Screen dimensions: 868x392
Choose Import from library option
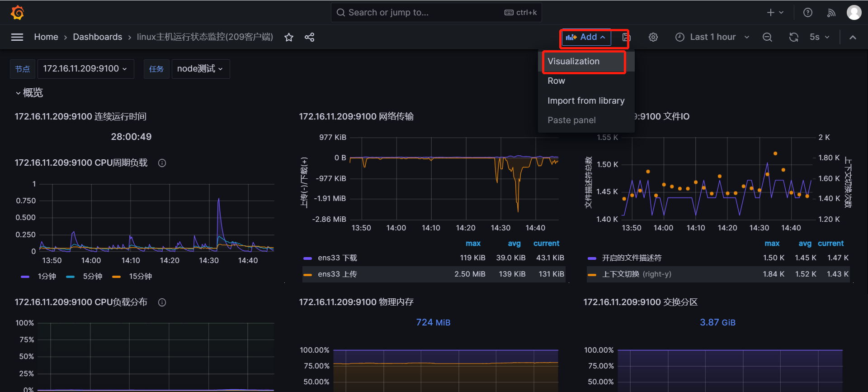586,100
